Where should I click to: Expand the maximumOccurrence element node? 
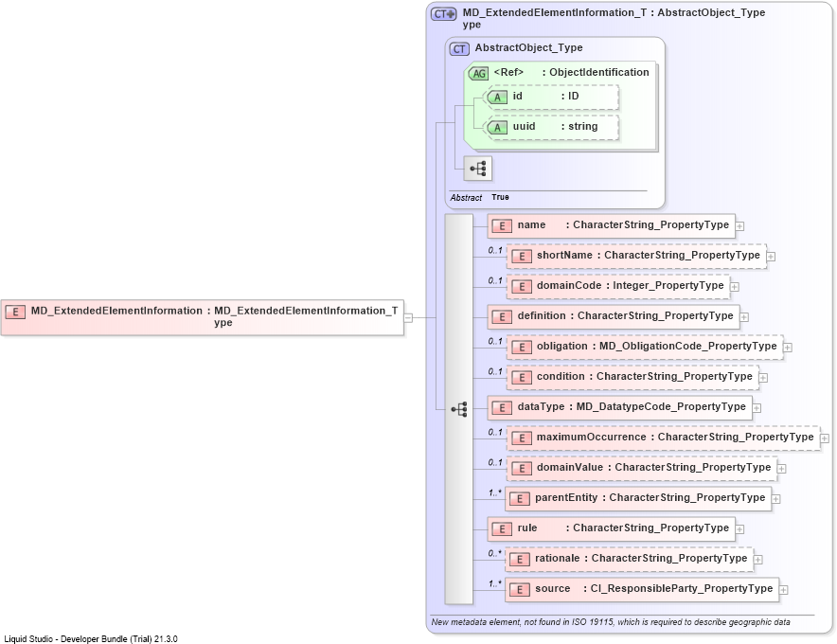(x=825, y=438)
